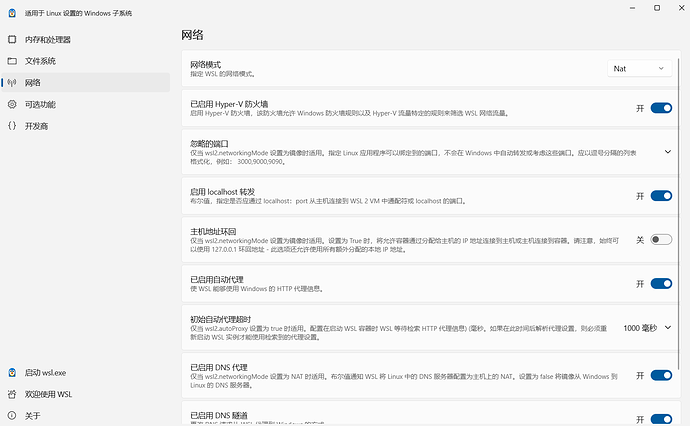Enable the 主机地址环回 toggle
Screen dimensions: 690x426
[661, 240]
